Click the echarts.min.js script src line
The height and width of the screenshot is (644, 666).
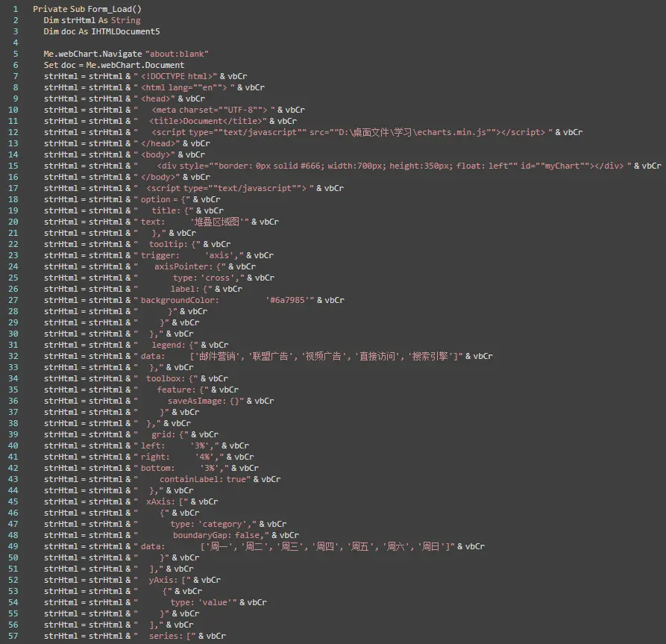(313, 132)
